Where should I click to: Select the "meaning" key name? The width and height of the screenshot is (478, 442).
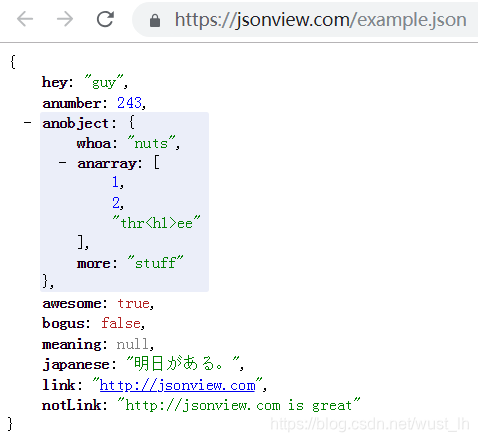tap(72, 344)
